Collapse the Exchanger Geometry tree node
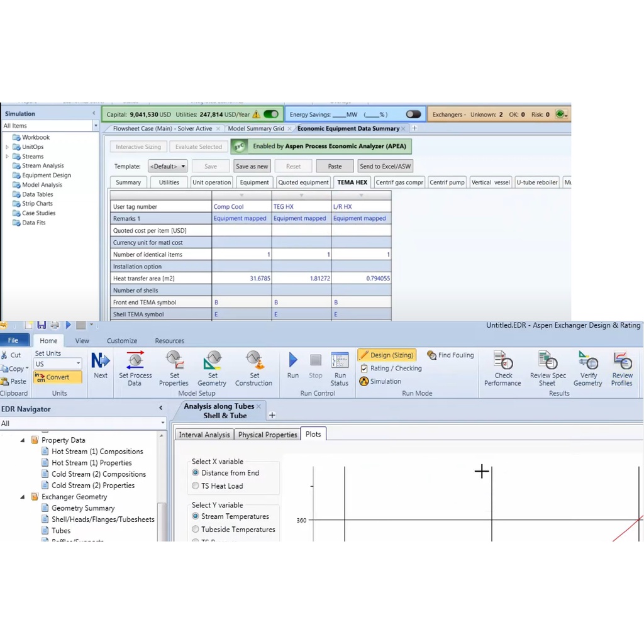Image resolution: width=644 pixels, height=644 pixels. tap(22, 496)
